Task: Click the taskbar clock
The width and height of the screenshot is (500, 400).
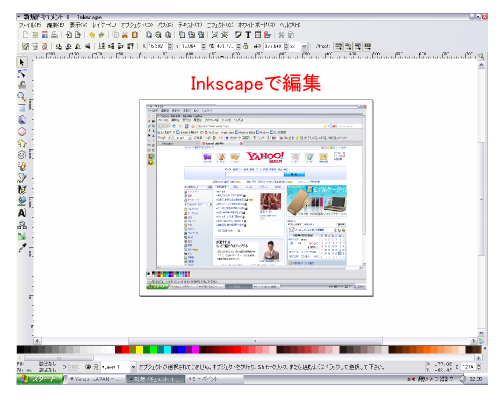Action: point(476,379)
